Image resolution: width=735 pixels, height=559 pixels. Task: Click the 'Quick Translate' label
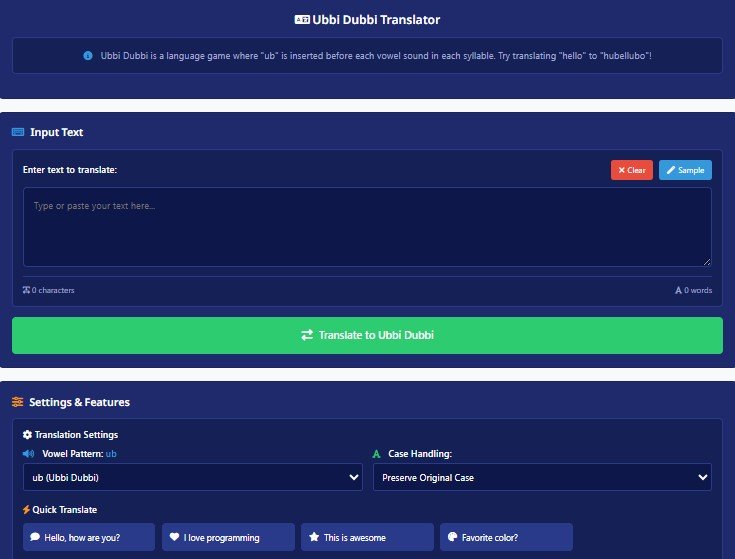click(65, 509)
